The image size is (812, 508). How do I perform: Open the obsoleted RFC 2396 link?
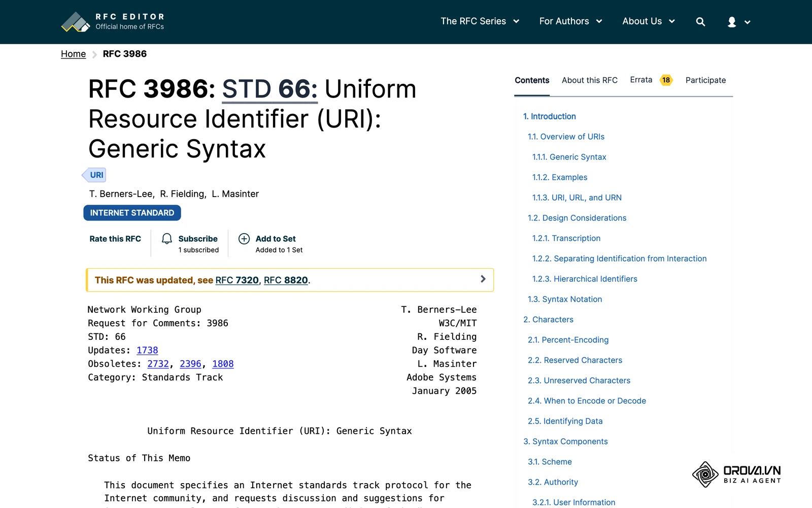click(190, 364)
